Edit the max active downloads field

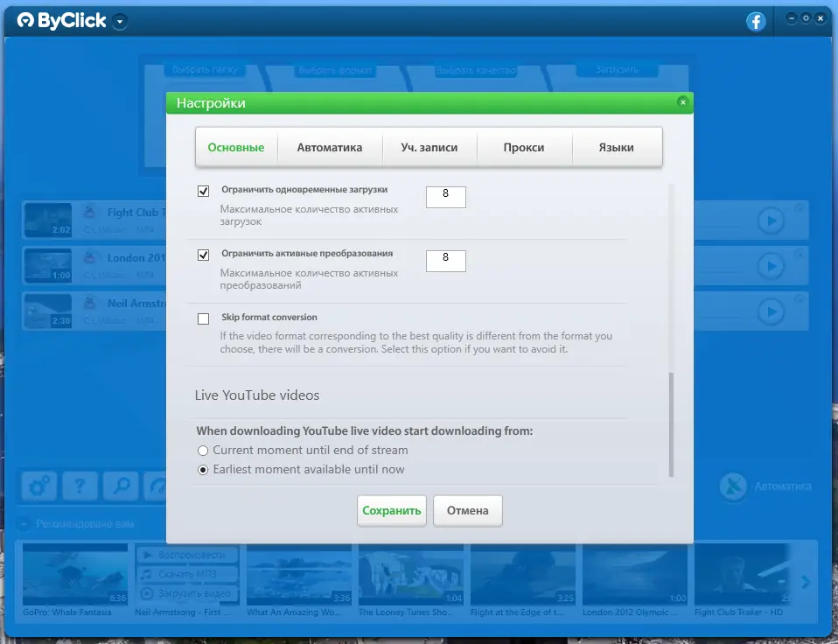[446, 197]
